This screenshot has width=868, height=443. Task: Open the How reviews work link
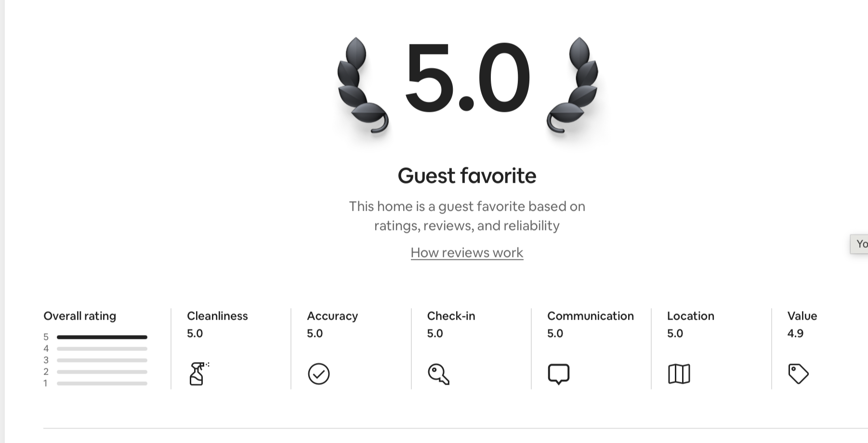click(467, 253)
